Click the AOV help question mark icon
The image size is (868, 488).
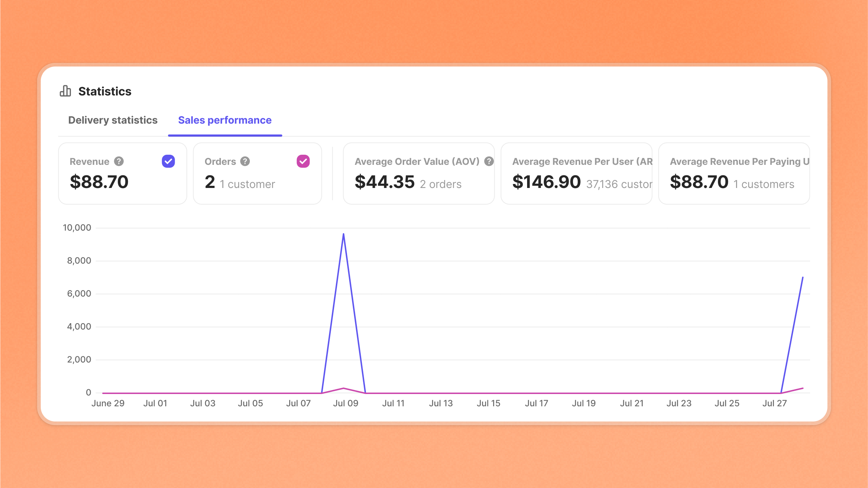tap(489, 161)
